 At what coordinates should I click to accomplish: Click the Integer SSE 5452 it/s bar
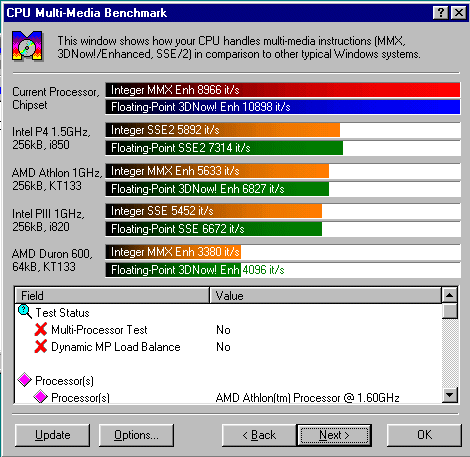pyautogui.click(x=214, y=211)
